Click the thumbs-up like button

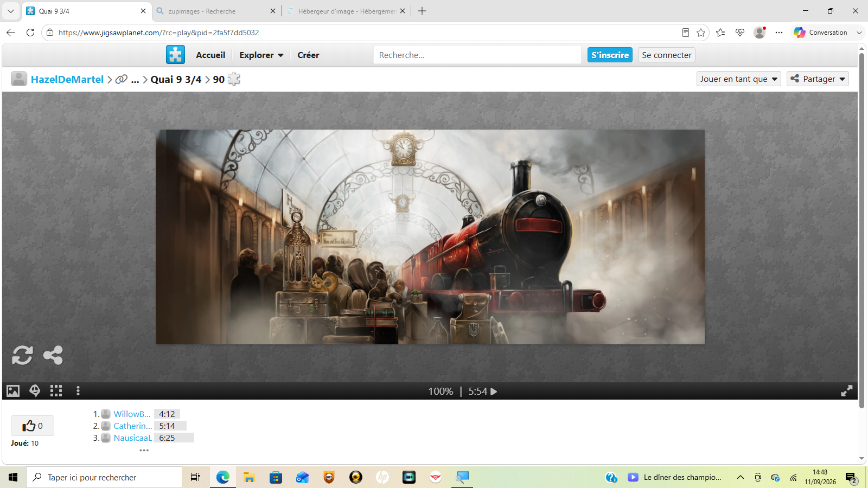coord(33,426)
